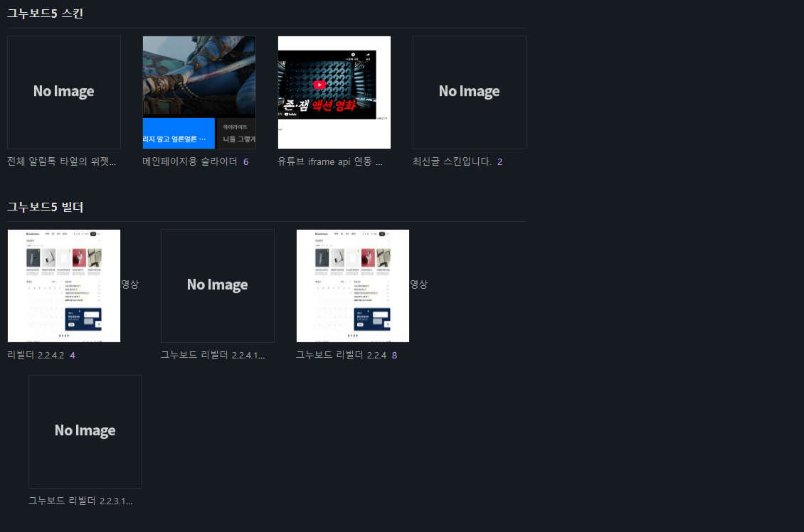Click comment count 6 beside 메인페이지용 슬라이더

click(x=245, y=162)
